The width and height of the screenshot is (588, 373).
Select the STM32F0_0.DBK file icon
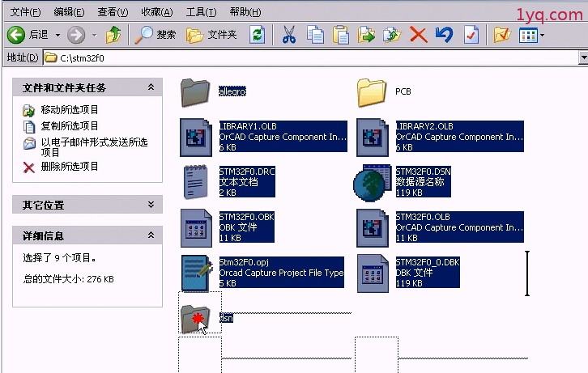373,273
